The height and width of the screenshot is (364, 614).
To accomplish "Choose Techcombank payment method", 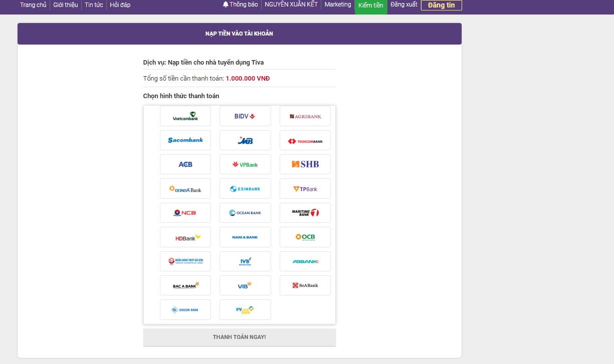I will tap(305, 141).
